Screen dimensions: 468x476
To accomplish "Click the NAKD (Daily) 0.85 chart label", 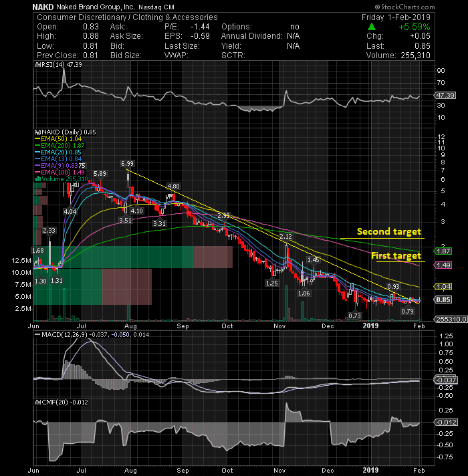I will 69,132.
